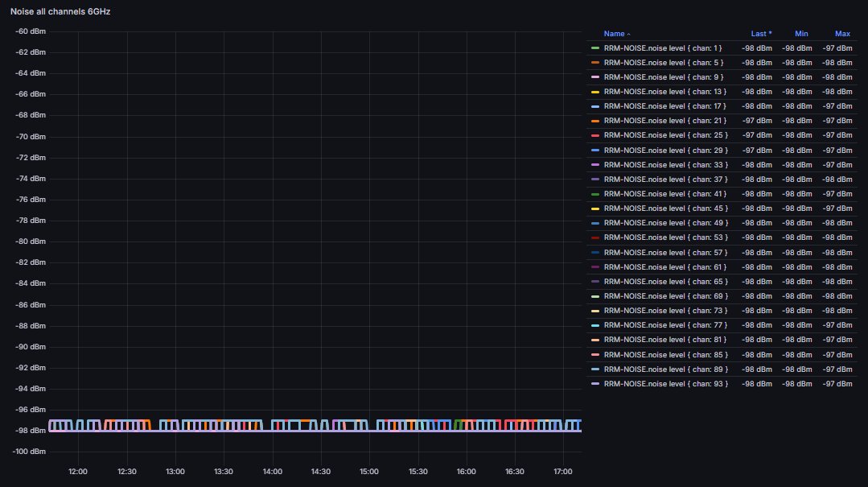Open color picker for chan: 17 series

coord(595,106)
